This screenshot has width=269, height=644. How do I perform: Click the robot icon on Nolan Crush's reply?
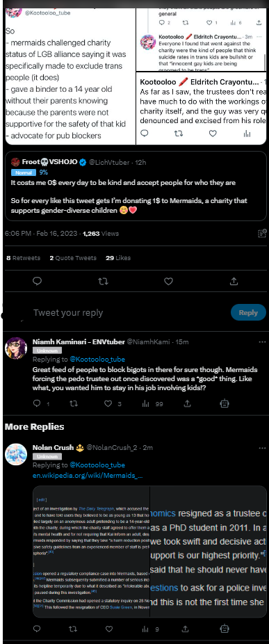coord(225,629)
